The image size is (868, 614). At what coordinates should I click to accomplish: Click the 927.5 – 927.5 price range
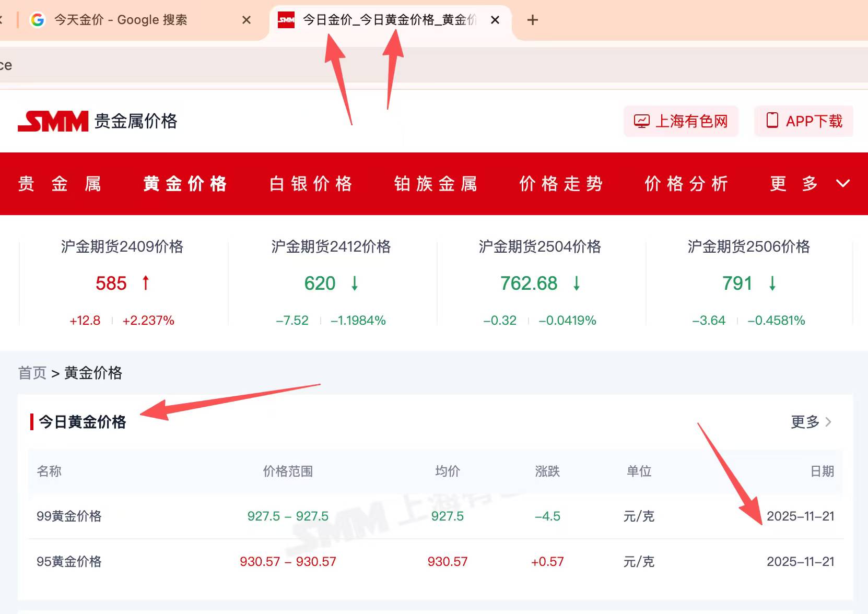[288, 516]
